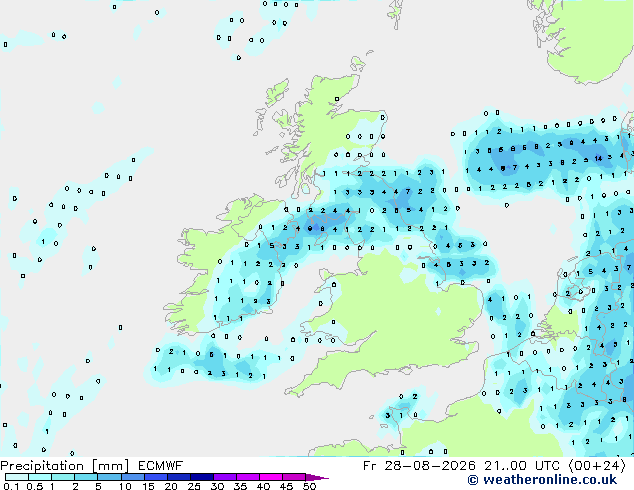Click the legend value '35'

(240, 486)
